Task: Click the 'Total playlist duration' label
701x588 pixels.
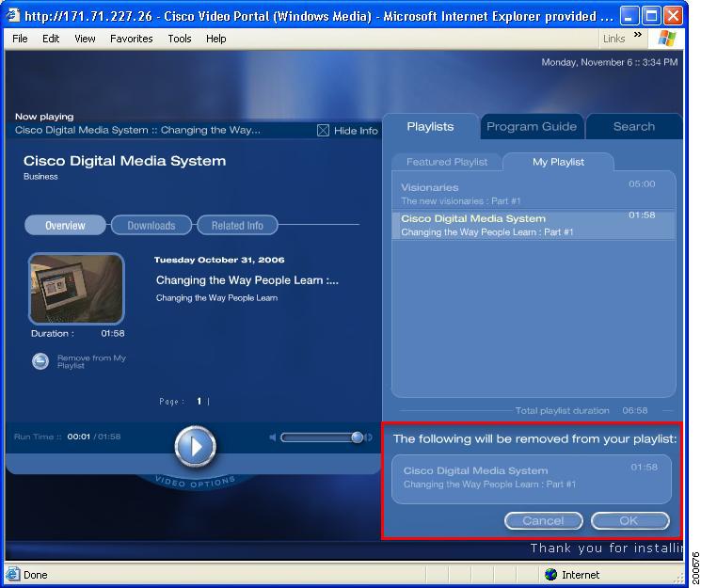Action: click(x=562, y=410)
